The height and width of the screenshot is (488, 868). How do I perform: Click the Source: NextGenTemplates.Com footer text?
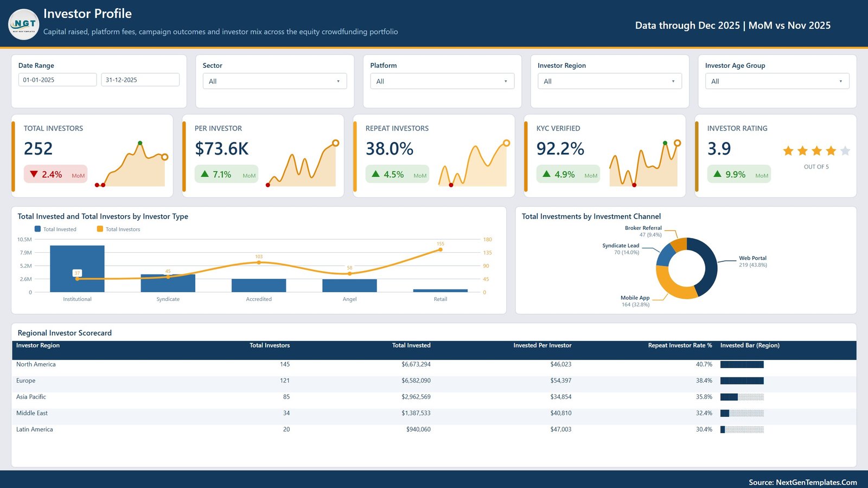click(x=803, y=482)
